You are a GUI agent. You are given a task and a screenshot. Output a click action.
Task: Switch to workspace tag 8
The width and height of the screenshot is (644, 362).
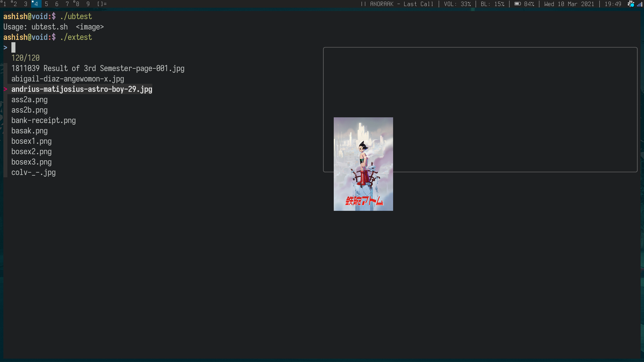click(77, 4)
